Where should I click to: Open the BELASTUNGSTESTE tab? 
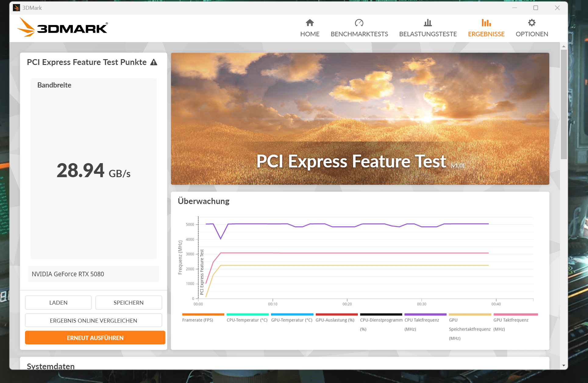[428, 34]
